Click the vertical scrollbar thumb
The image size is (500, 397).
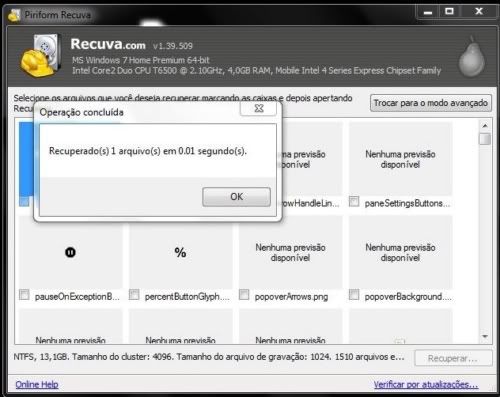click(x=485, y=139)
